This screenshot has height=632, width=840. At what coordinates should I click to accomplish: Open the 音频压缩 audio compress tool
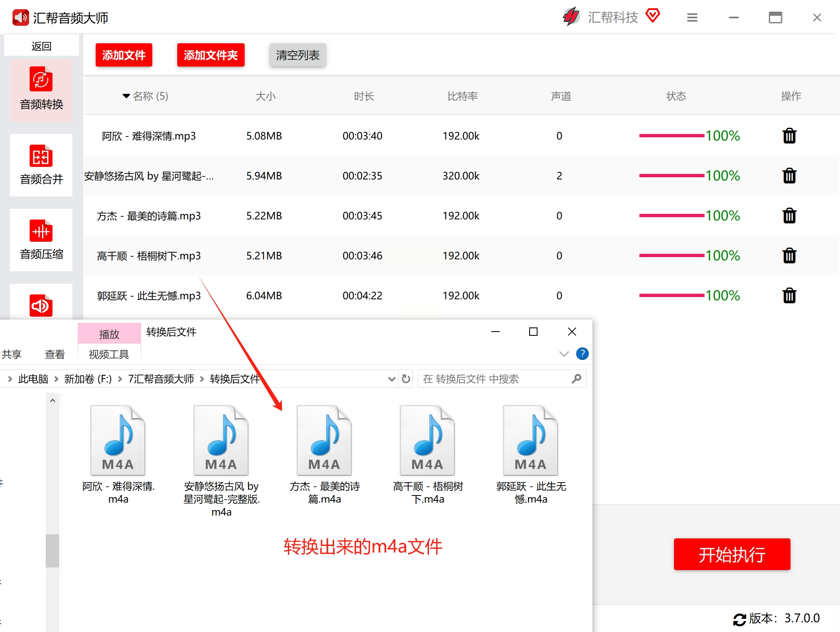point(41,240)
